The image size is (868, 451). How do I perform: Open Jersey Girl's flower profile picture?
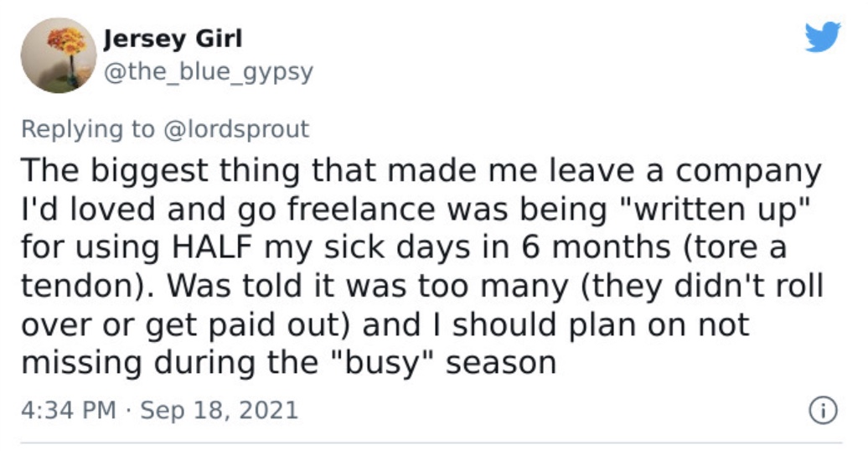coord(59,55)
